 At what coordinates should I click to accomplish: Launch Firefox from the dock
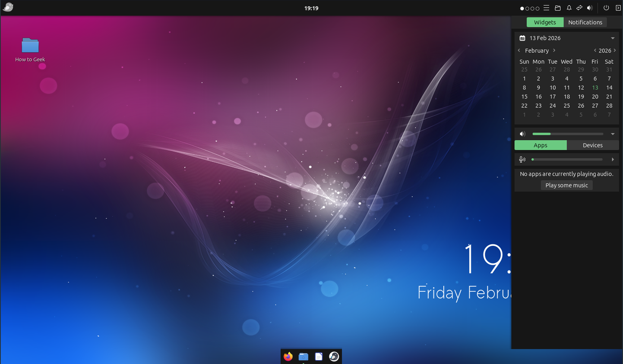coord(288,356)
